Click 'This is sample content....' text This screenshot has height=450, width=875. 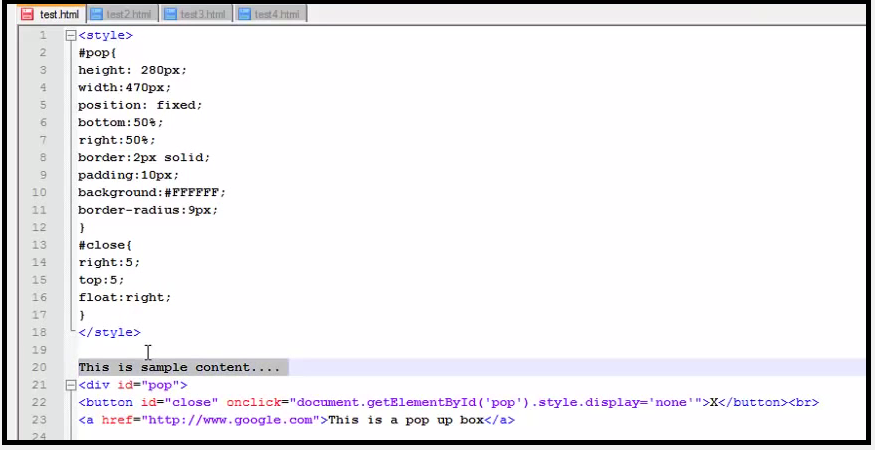pos(179,367)
